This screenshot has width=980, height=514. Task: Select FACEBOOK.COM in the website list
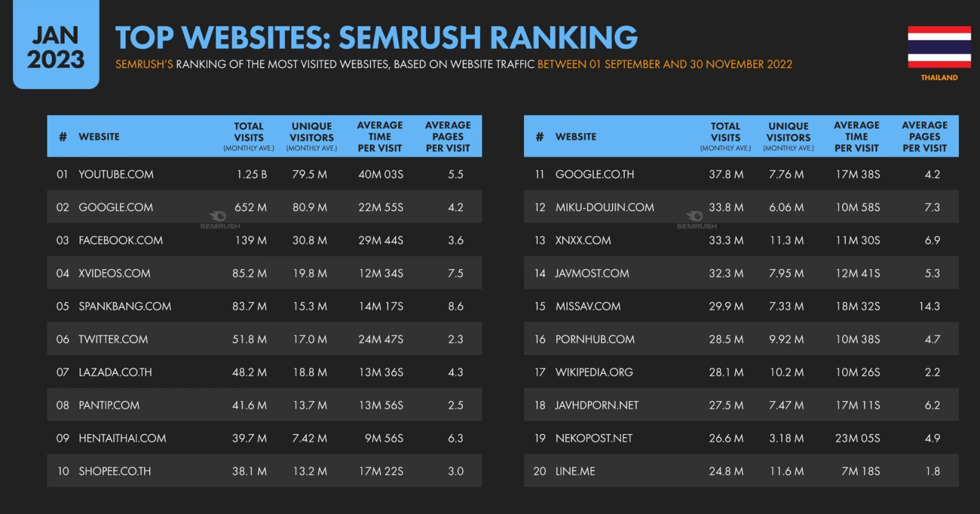pyautogui.click(x=121, y=240)
